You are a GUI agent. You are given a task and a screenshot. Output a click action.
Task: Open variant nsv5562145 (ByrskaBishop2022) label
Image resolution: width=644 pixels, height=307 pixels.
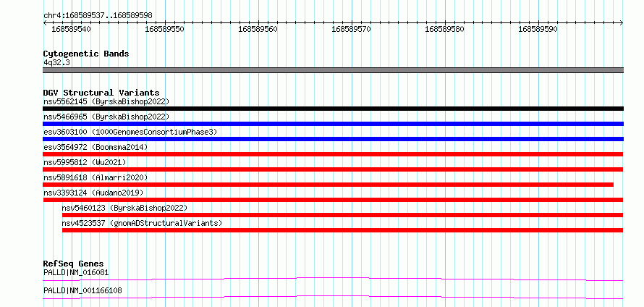pos(106,101)
